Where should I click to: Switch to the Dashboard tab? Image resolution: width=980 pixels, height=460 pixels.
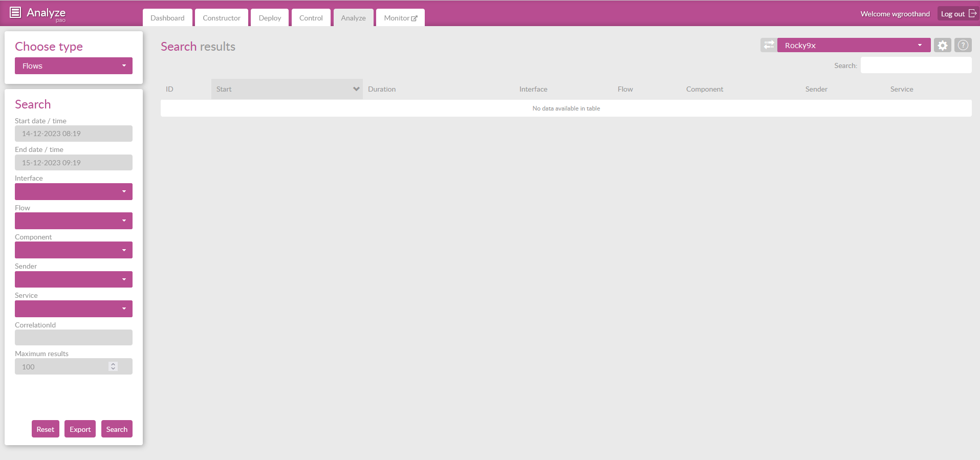point(167,18)
